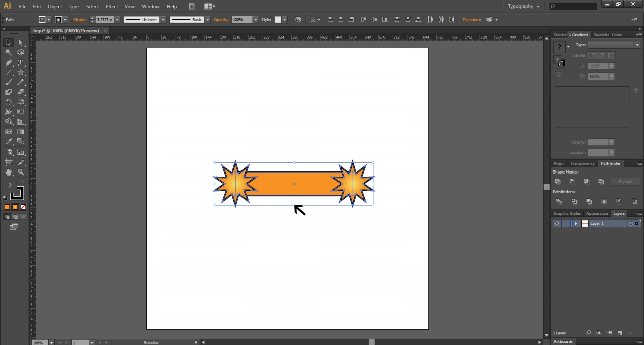Select the Scale tool
The height and width of the screenshot is (345, 644).
click(x=21, y=102)
